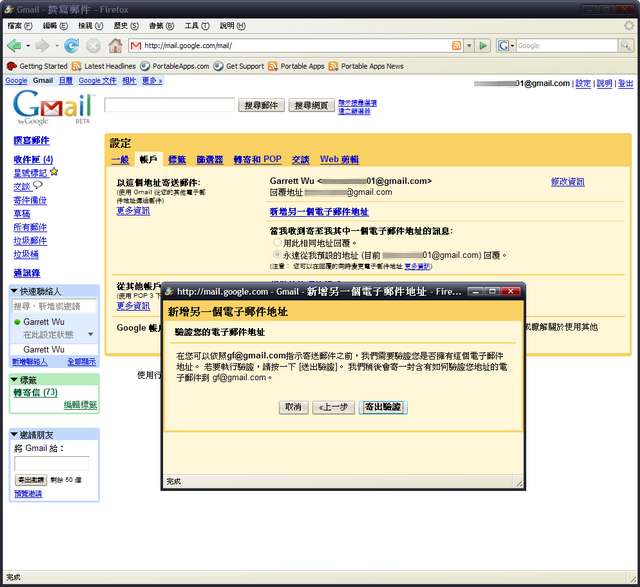This screenshot has width=640, height=587.
Task: Open the Getting Started bookmark
Action: 37,66
